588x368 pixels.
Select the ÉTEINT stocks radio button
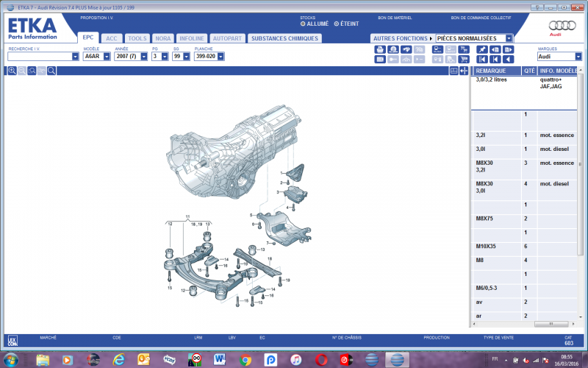tap(337, 24)
